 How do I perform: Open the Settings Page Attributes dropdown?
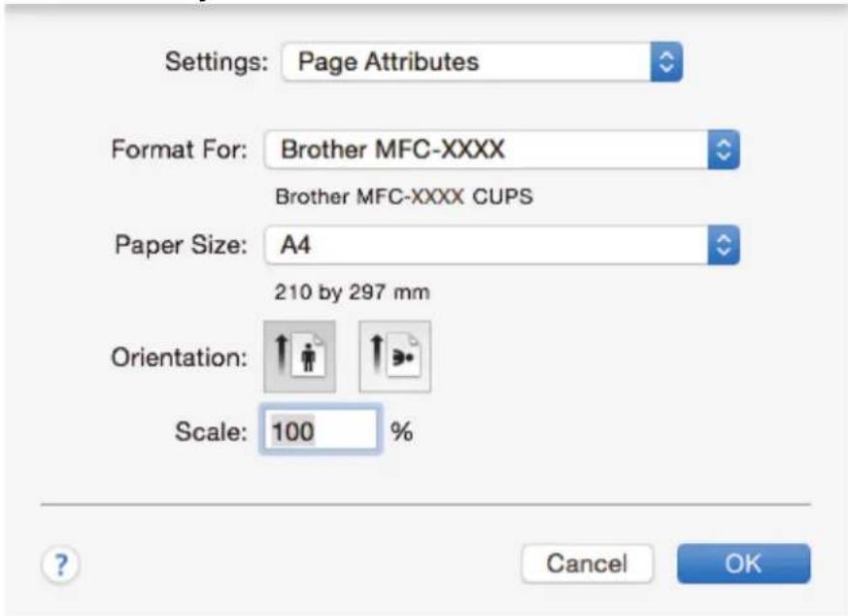pyautogui.click(x=482, y=61)
